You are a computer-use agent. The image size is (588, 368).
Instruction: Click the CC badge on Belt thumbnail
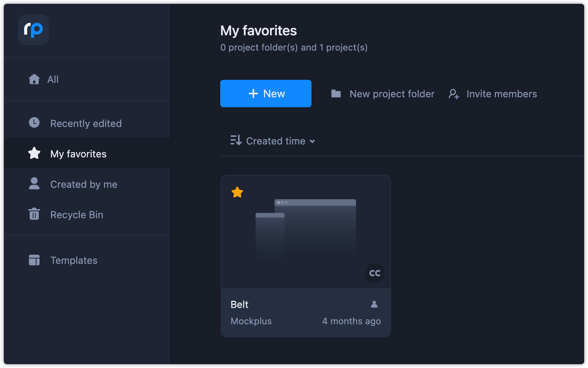375,273
